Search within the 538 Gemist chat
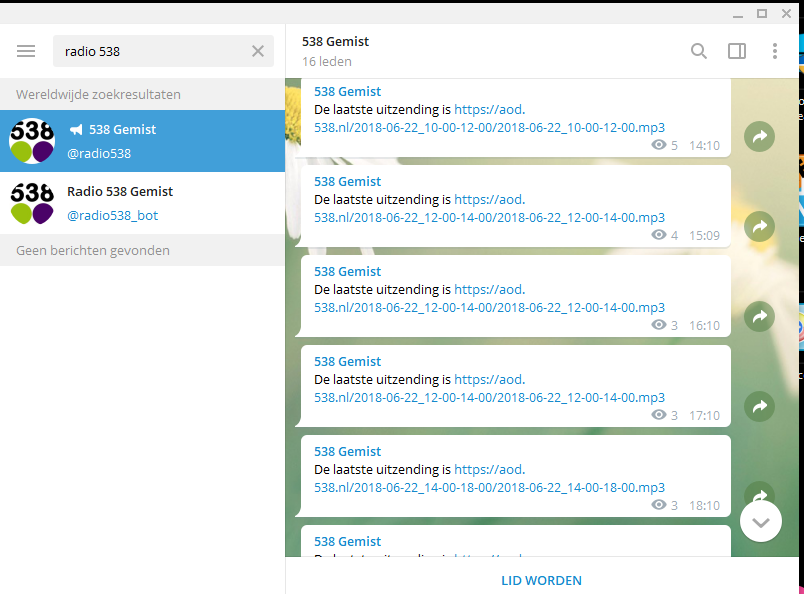 699,51
